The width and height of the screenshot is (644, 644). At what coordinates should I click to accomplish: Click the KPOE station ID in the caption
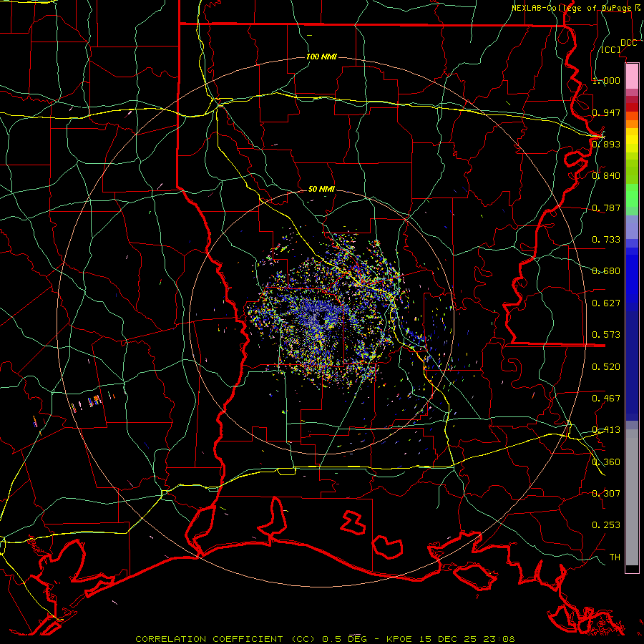point(400,639)
